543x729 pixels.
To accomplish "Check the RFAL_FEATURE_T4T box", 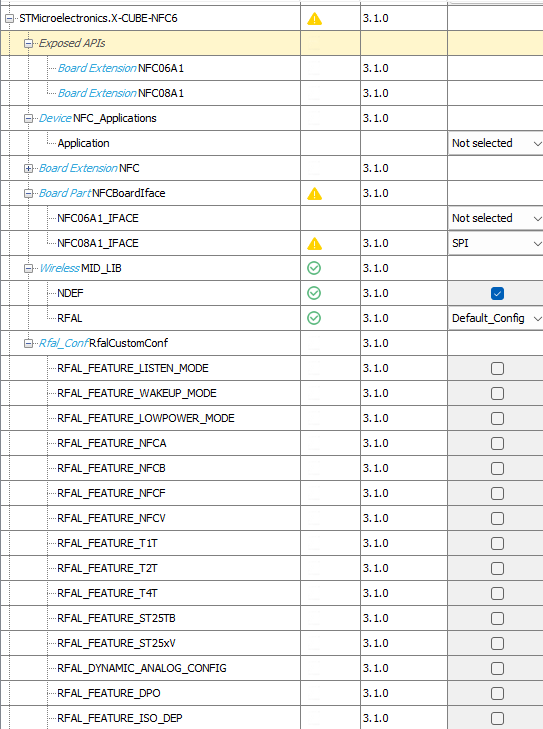I will point(497,594).
